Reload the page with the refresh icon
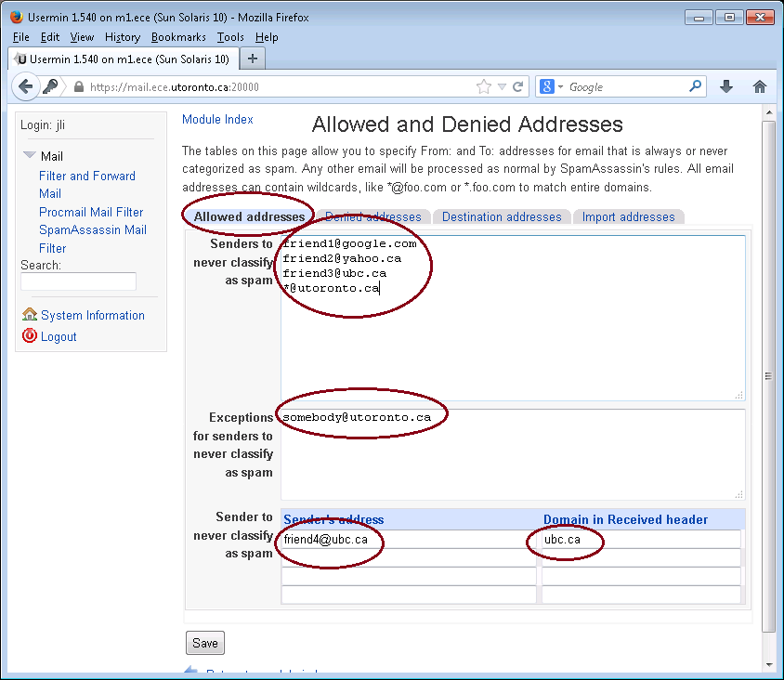784x680 pixels. (x=518, y=87)
